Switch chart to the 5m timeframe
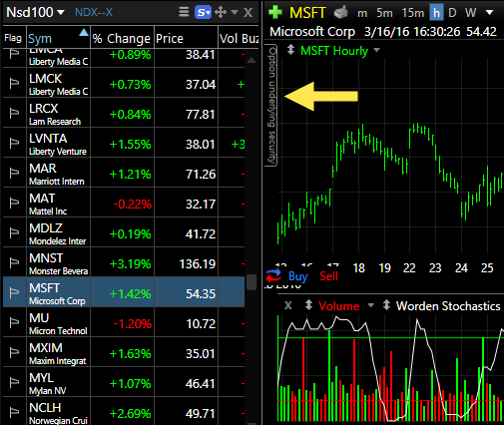 click(x=384, y=13)
